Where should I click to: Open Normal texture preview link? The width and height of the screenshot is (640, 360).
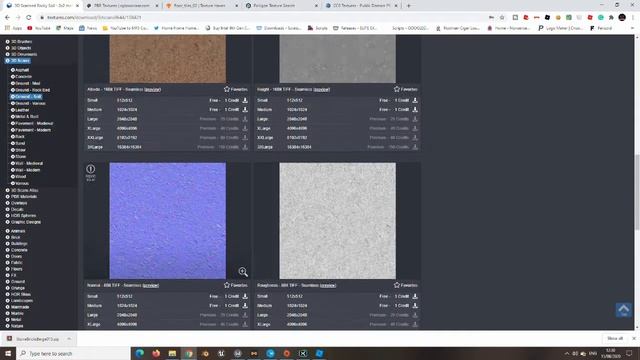[x=151, y=285]
